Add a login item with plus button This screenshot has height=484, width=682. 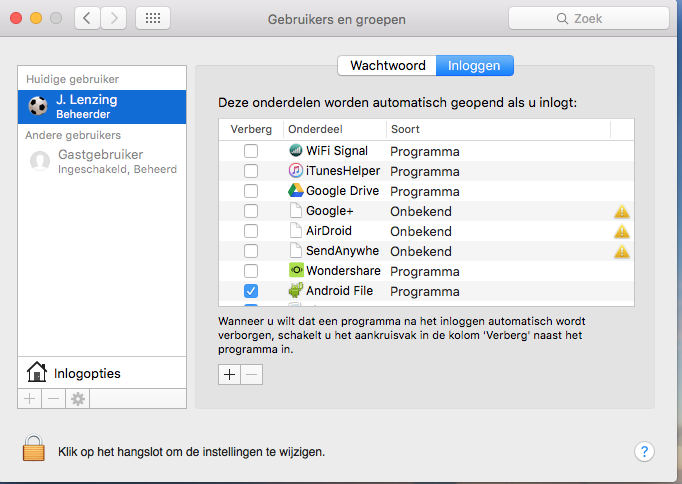[x=229, y=374]
